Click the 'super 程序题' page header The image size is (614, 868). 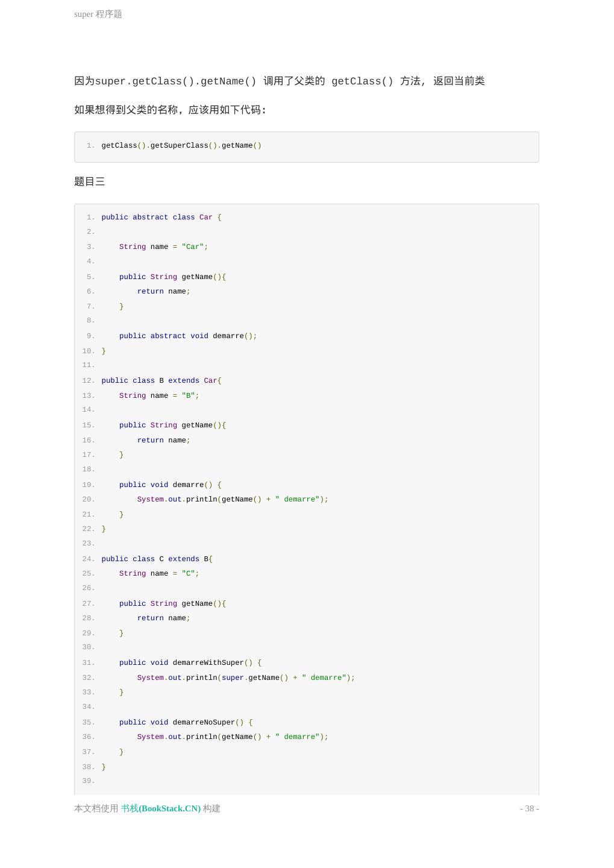(98, 14)
